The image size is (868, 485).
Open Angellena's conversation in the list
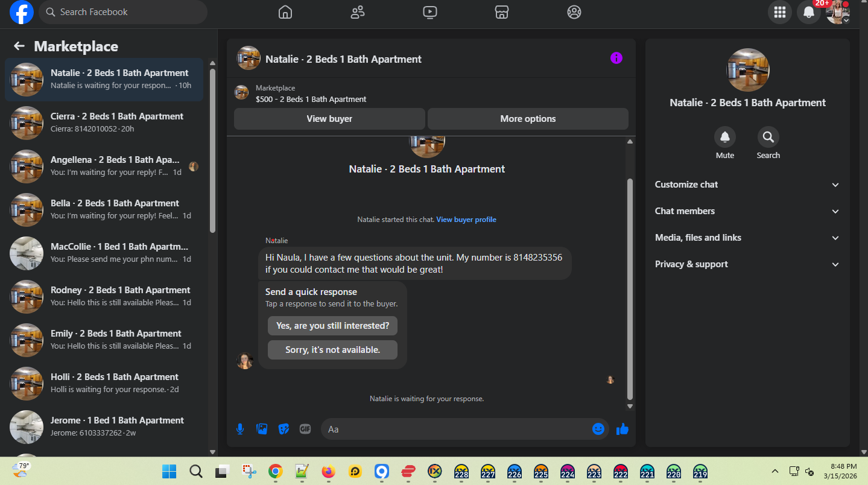104,166
